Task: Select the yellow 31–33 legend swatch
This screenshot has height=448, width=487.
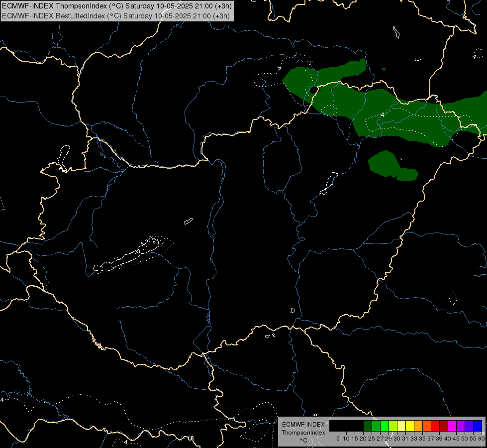Action: click(x=410, y=426)
